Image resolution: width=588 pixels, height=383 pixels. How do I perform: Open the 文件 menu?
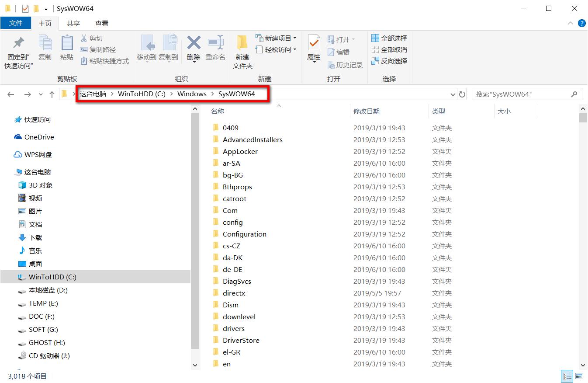tap(16, 23)
